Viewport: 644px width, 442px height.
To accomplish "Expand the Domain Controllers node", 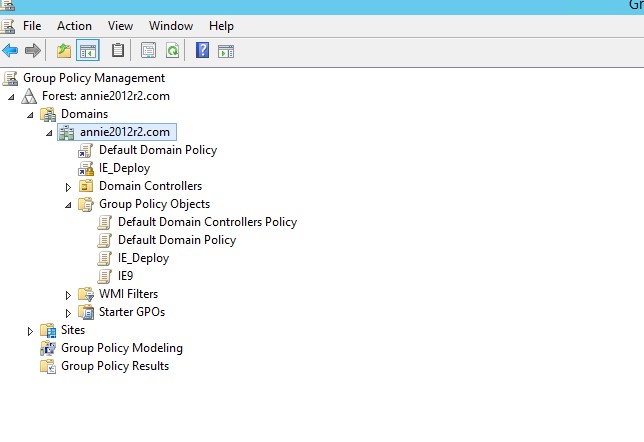I will [x=68, y=187].
